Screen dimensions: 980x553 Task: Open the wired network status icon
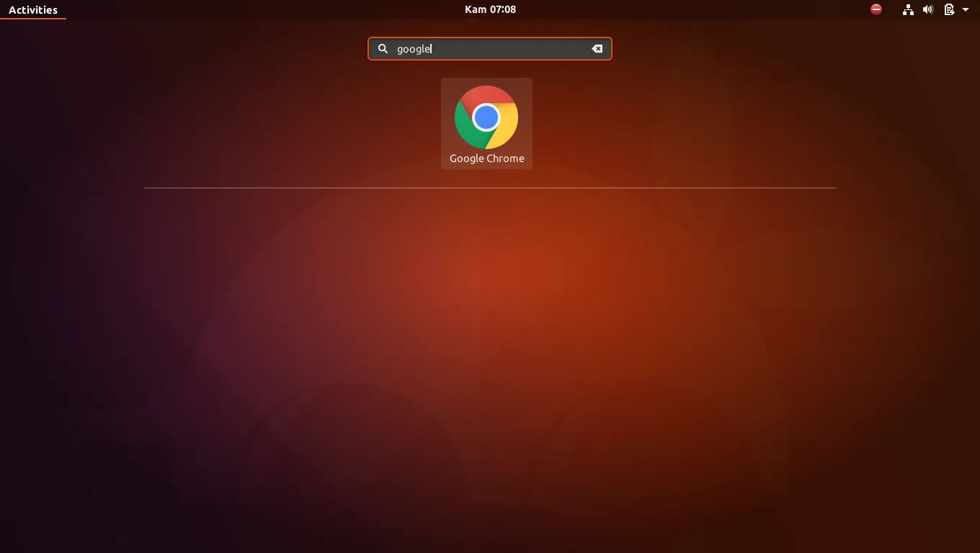pyautogui.click(x=908, y=9)
